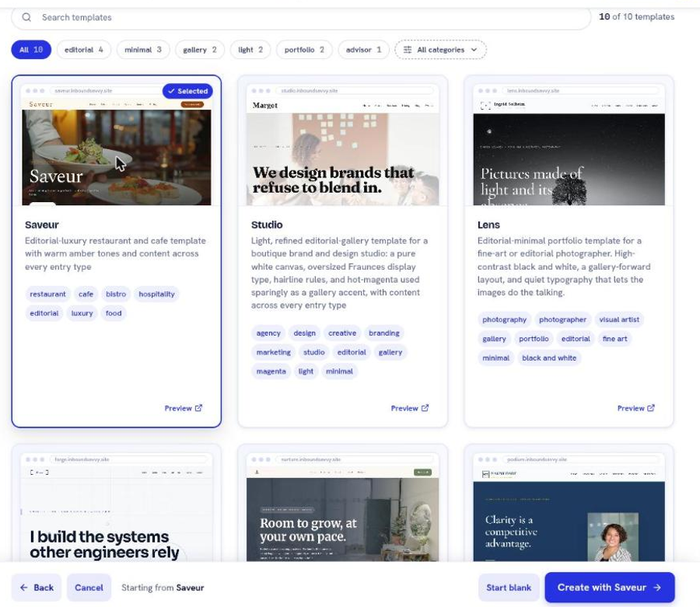Click the 'branding' tag on Studio card
The width and height of the screenshot is (700, 607).
[x=384, y=333]
